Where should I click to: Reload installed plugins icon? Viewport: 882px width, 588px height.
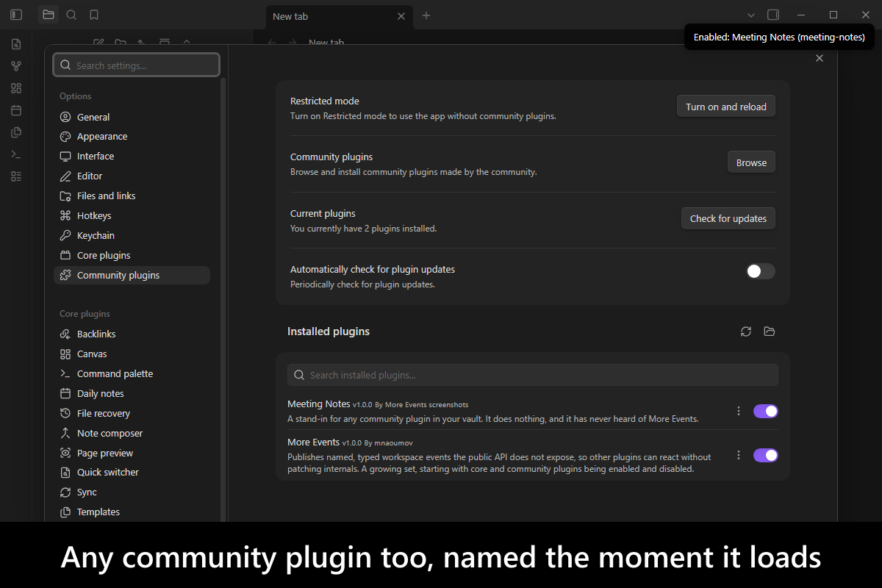746,331
